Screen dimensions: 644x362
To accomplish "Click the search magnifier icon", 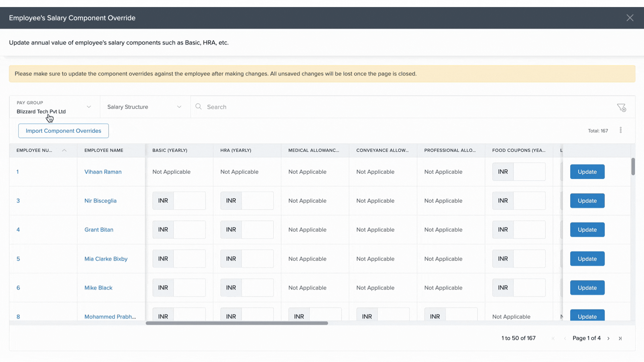I will (x=199, y=107).
